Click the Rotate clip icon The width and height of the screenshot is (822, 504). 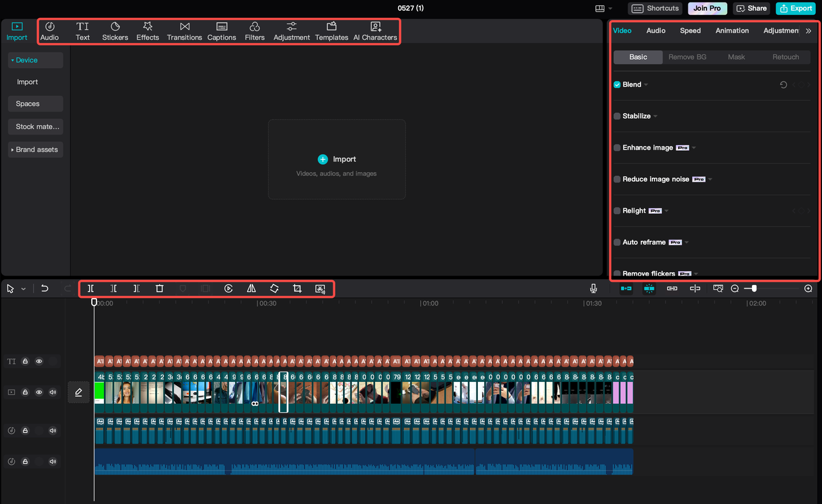click(x=274, y=288)
